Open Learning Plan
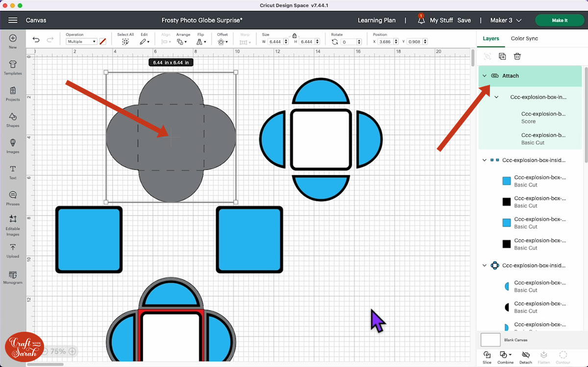 376,20
